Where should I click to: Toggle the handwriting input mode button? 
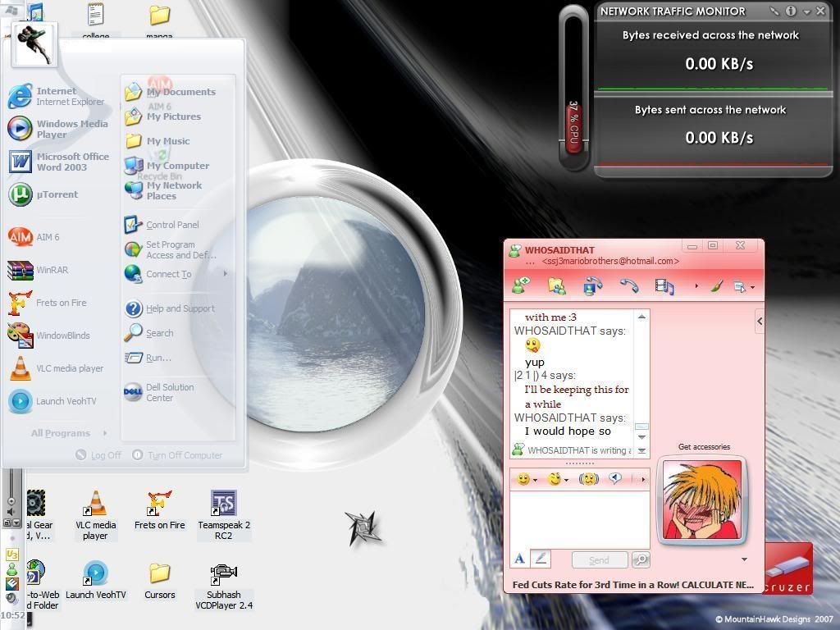click(540, 559)
